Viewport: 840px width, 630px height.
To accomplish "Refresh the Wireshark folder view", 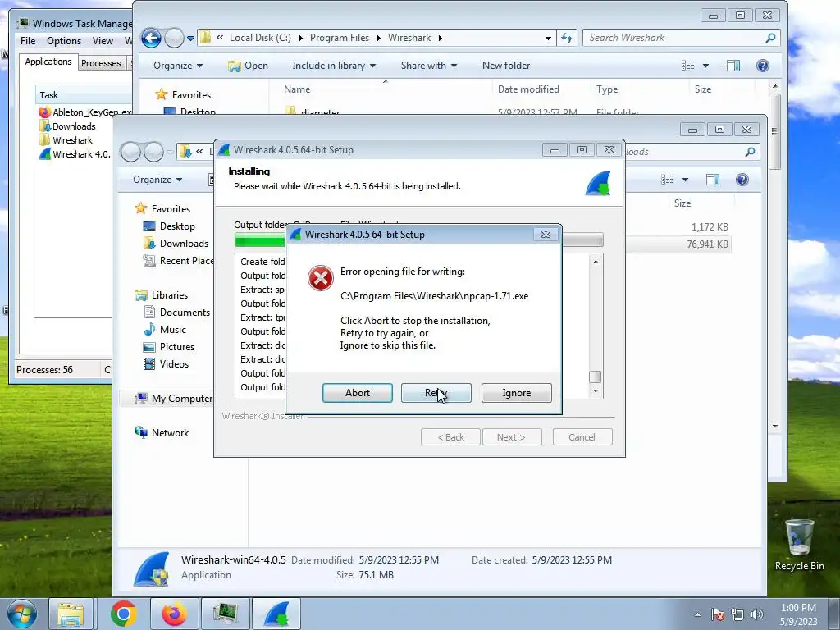I will click(567, 38).
